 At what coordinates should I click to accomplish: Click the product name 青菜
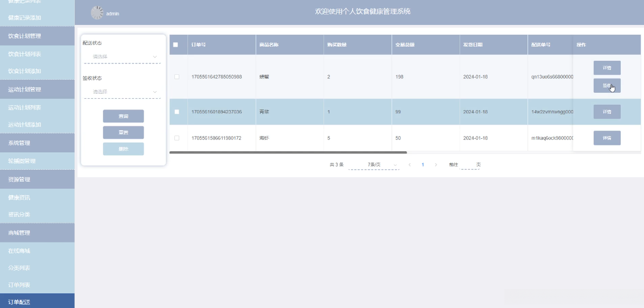point(264,112)
